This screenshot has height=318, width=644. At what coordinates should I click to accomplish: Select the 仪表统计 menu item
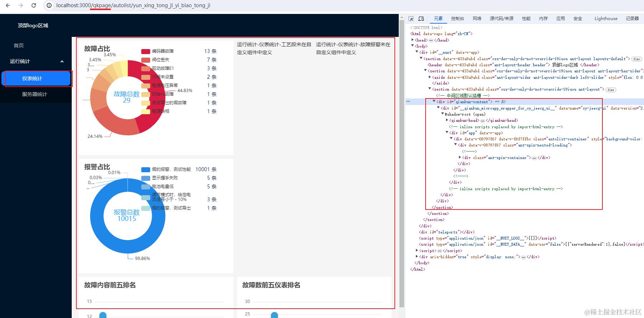coord(36,78)
